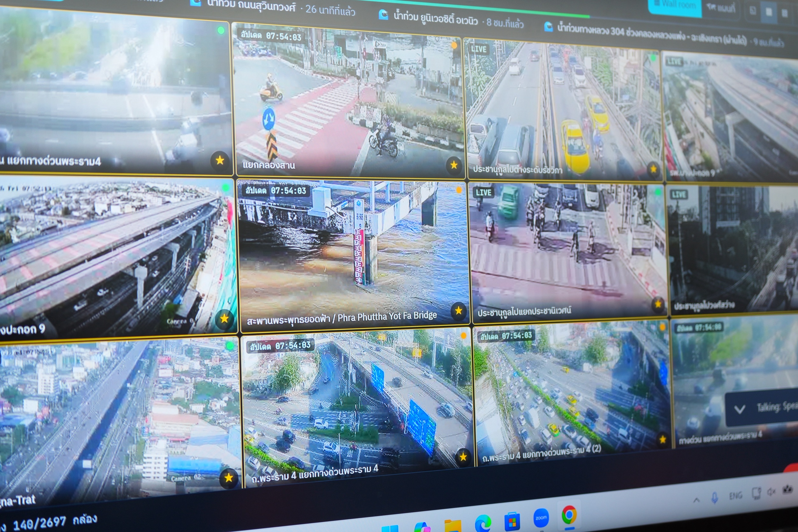The image size is (798, 532).
Task: Click the muted volume icon in system tray
Action: tap(772, 492)
